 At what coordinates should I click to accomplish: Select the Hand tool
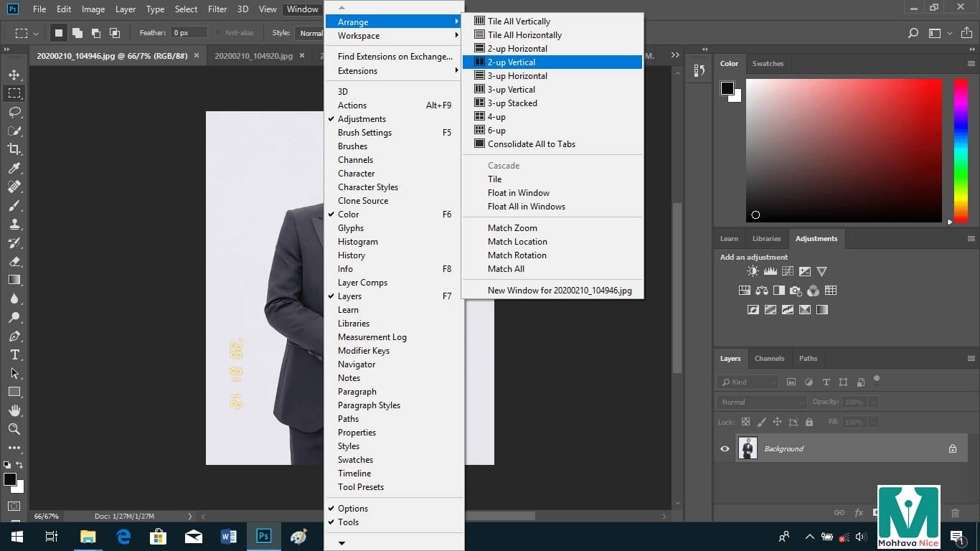click(x=14, y=410)
